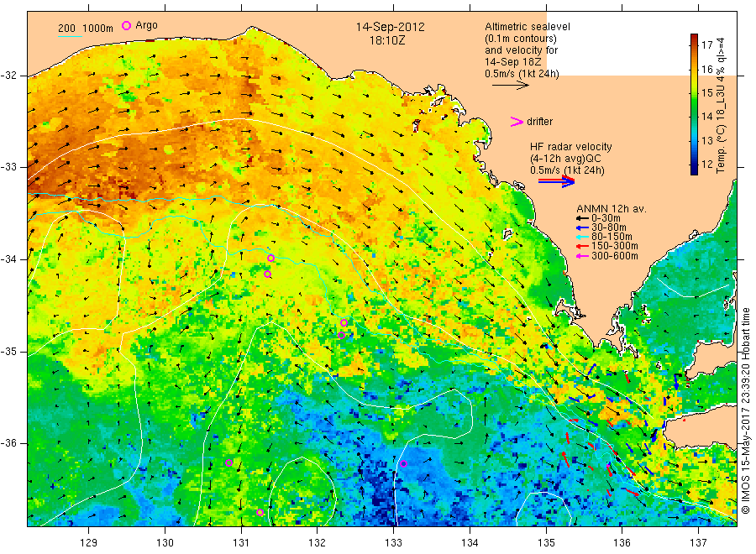This screenshot has height=554, width=756.
Task: Click the longitude axis label 134
Action: point(470,543)
